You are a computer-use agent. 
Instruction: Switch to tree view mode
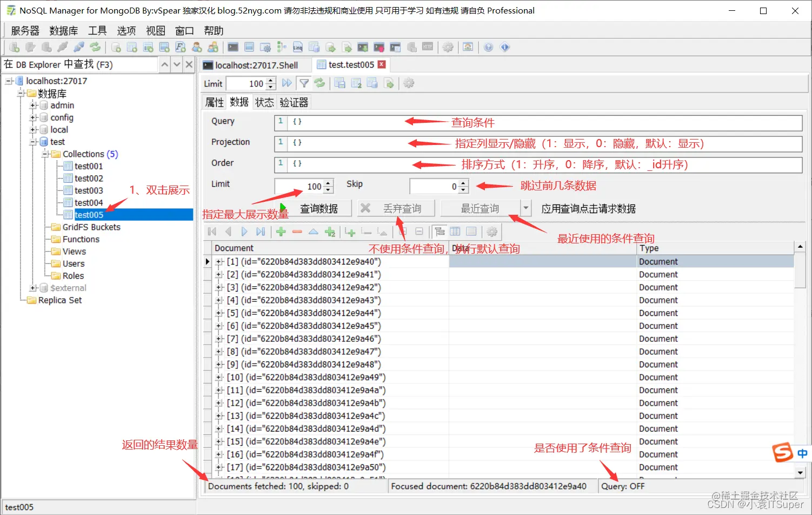click(440, 232)
